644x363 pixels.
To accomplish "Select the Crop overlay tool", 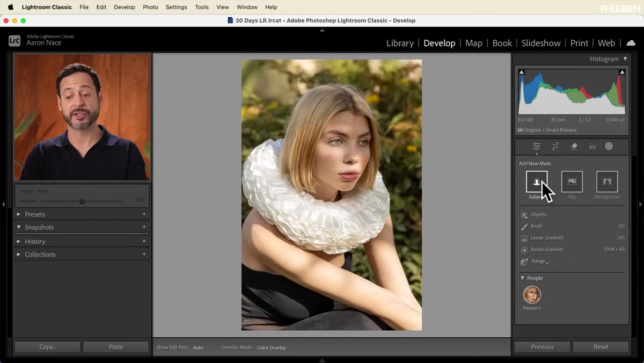I will 555,147.
